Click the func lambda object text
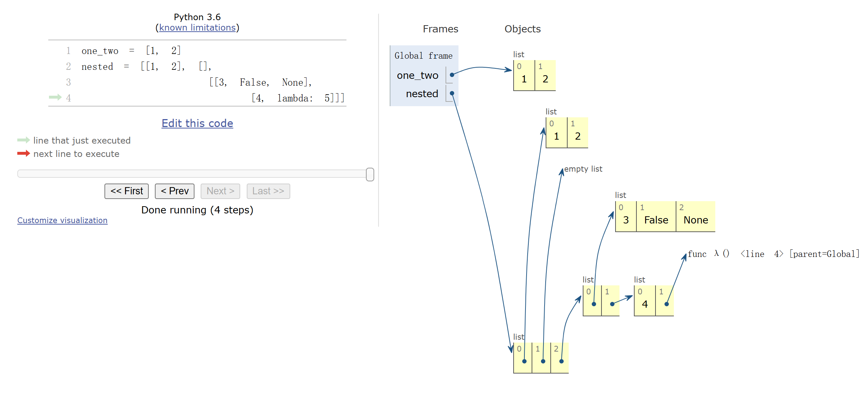This screenshot has height=398, width=868. (774, 254)
